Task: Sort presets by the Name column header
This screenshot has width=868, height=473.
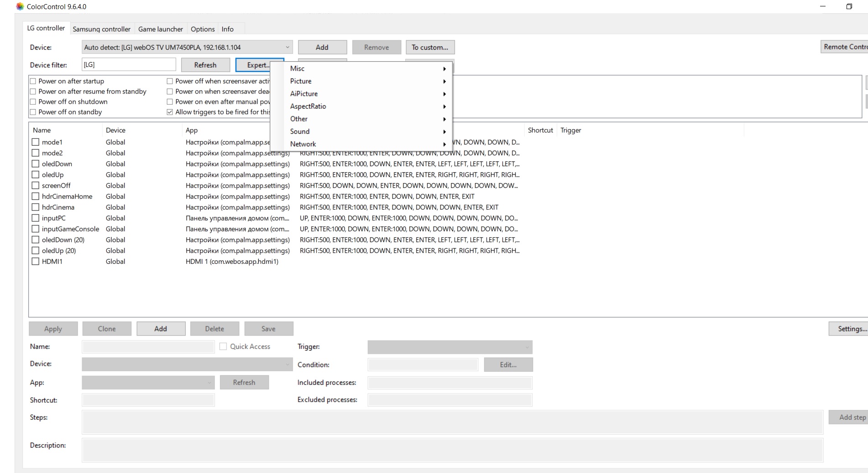Action: pos(42,130)
